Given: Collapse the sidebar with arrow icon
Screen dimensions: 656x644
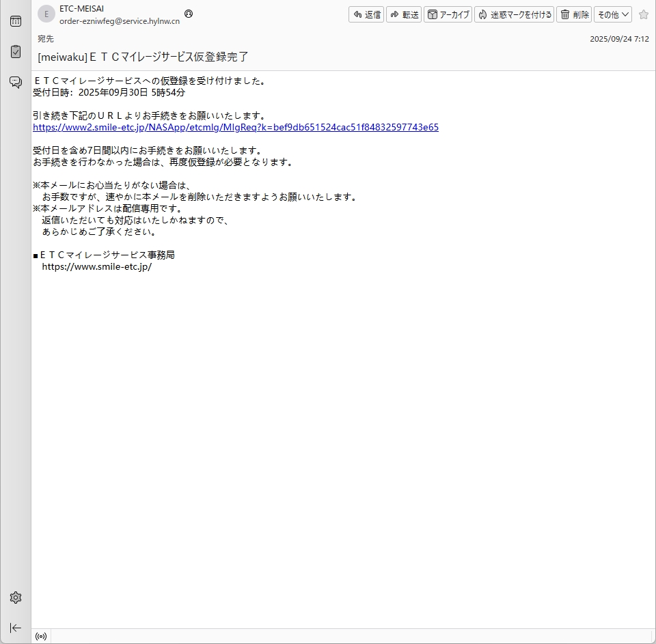Looking at the screenshot, I should pos(15,628).
